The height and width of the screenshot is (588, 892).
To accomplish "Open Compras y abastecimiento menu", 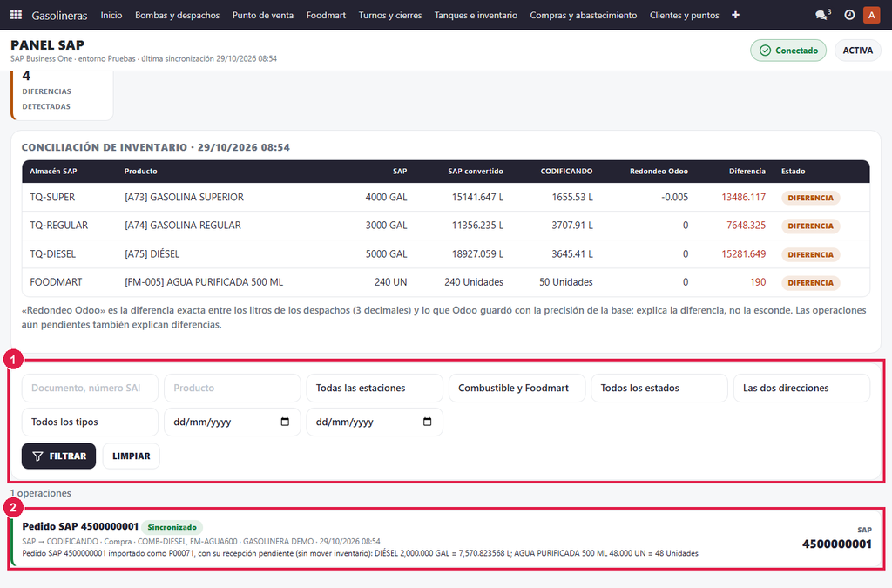I will pyautogui.click(x=584, y=15).
